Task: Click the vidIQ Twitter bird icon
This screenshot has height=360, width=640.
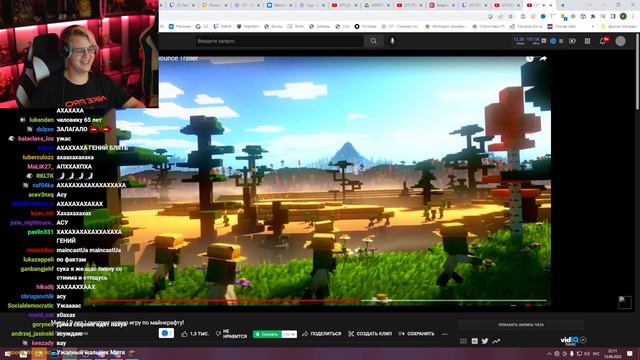Action: tap(485, 341)
